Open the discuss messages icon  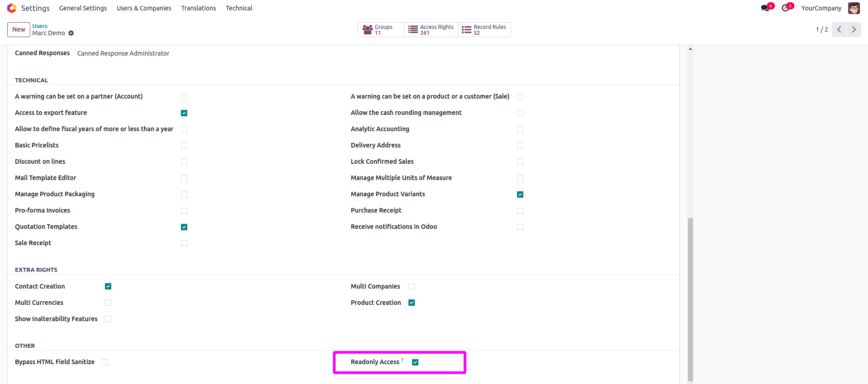pyautogui.click(x=765, y=8)
